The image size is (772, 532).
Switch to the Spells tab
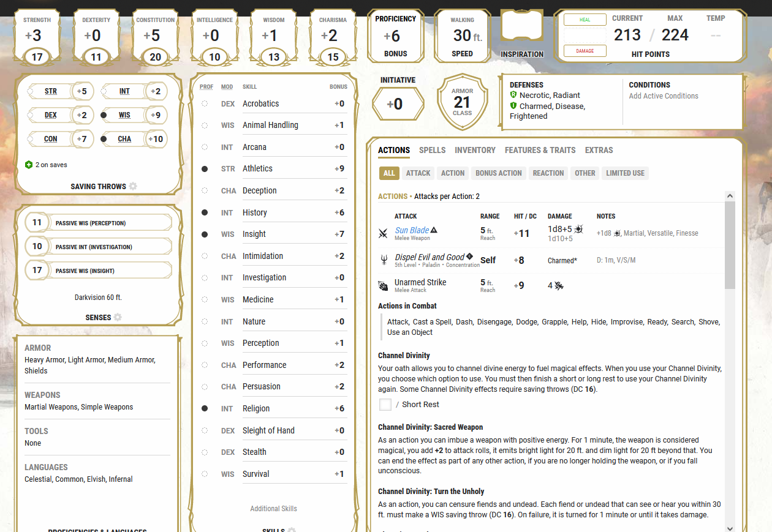point(433,150)
